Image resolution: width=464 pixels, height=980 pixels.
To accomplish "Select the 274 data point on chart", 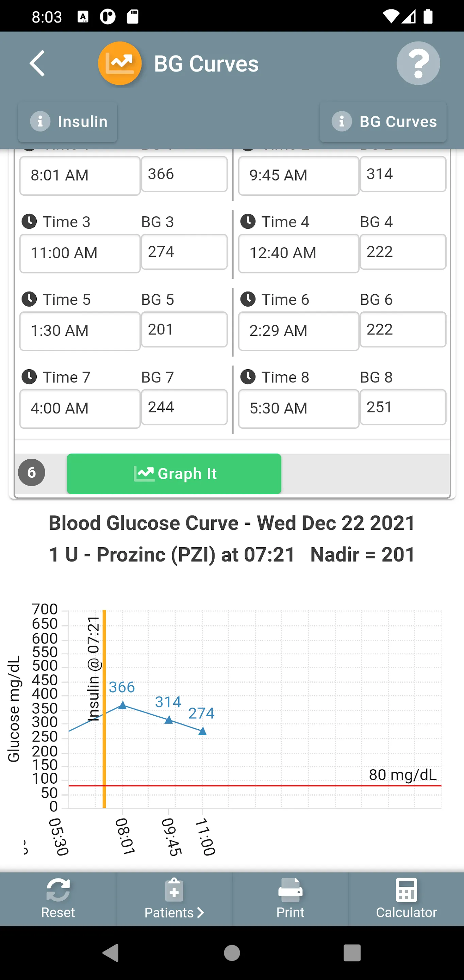I will [x=202, y=731].
